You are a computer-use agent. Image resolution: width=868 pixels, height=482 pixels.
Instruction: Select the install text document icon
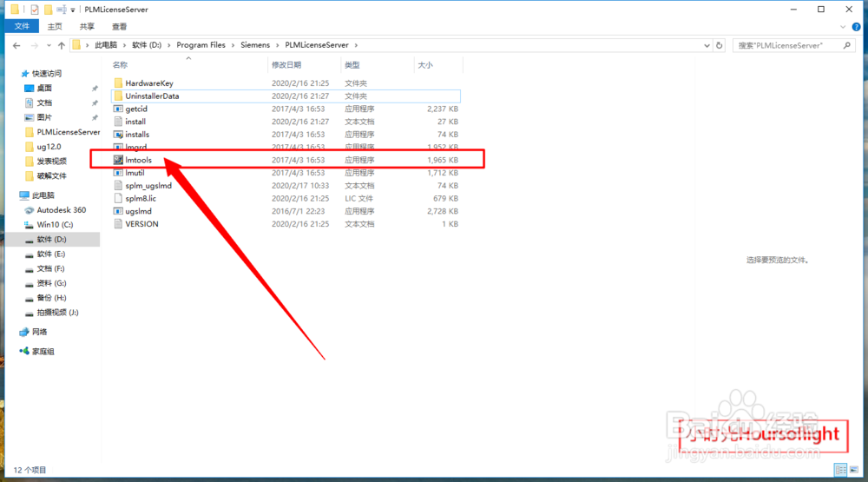pos(118,122)
